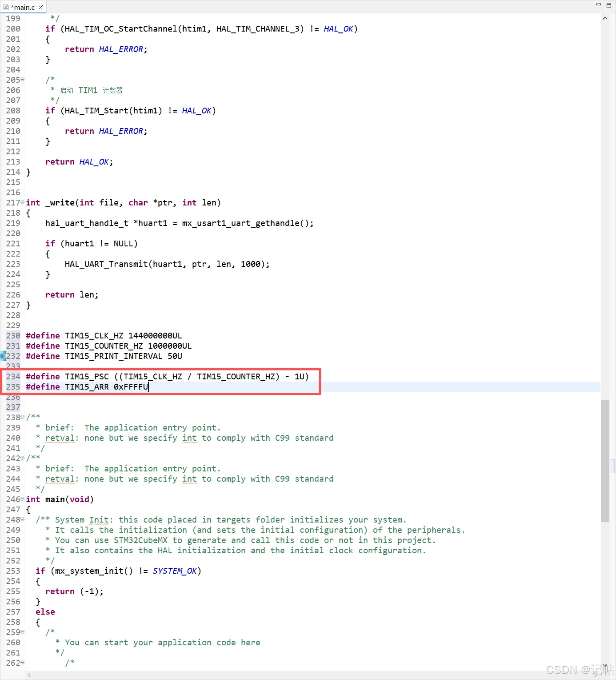
Task: Click the horizontal scroll left arrow
Action: (29, 675)
